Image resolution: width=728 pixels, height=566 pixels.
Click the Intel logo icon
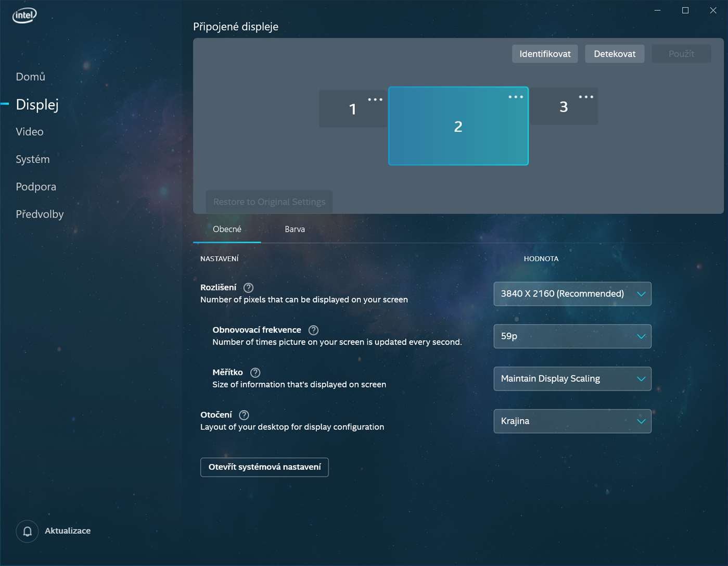point(24,15)
